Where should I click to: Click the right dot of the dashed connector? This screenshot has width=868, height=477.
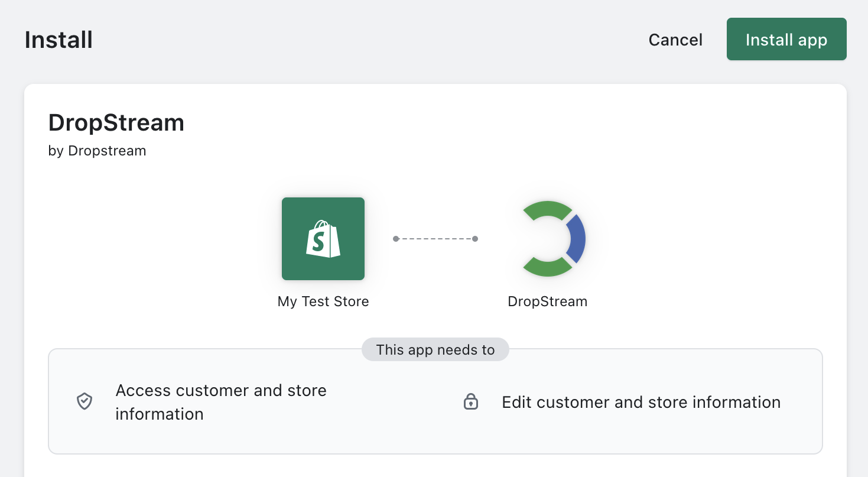[x=475, y=239]
